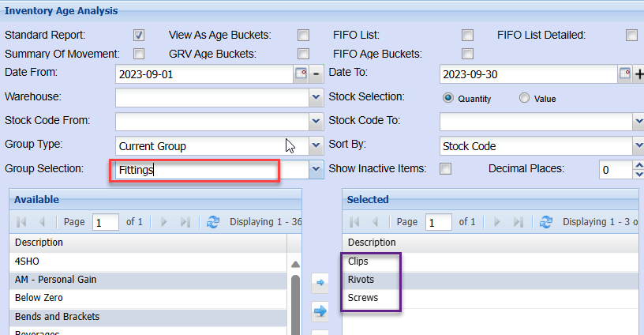Viewport: 644px width, 335px height.
Task: Tick the Show Inactive Items checkbox
Action: [446, 169]
